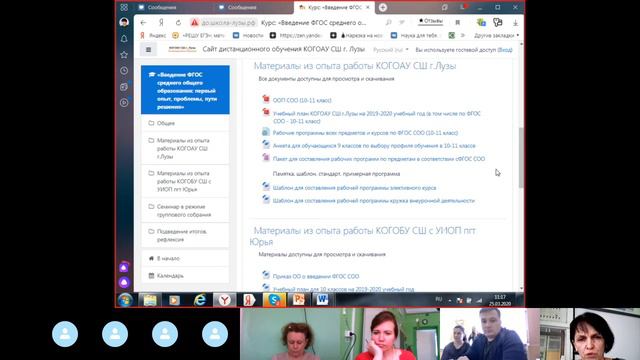The image size is (640, 360).
Task: Open the 'РЕШУ ЕГЭ' bookmark
Action: [x=198, y=36]
